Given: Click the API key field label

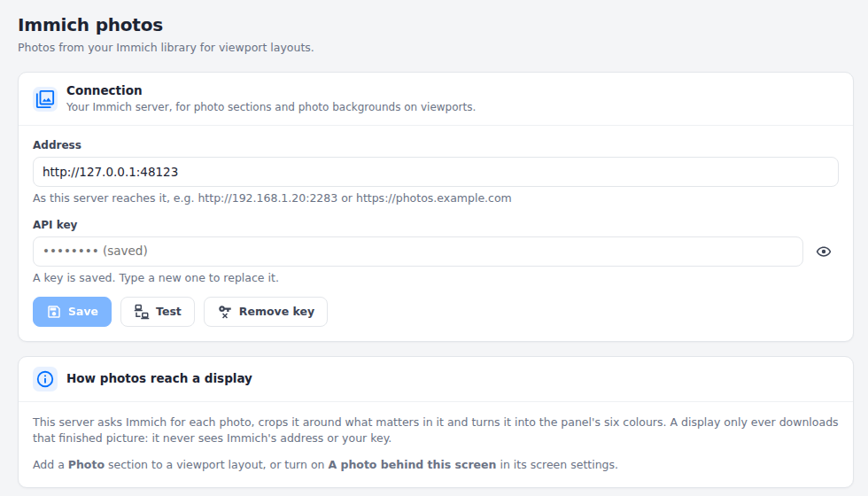Looking at the screenshot, I should pyautogui.click(x=55, y=225).
